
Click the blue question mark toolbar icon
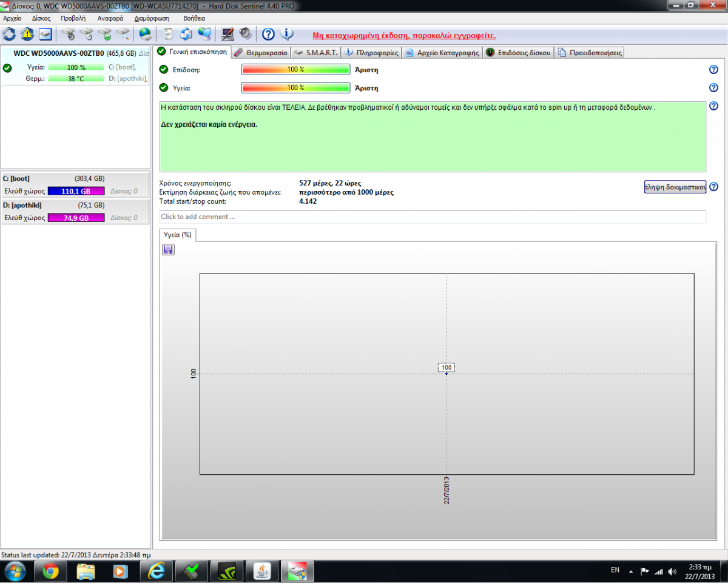coord(268,34)
